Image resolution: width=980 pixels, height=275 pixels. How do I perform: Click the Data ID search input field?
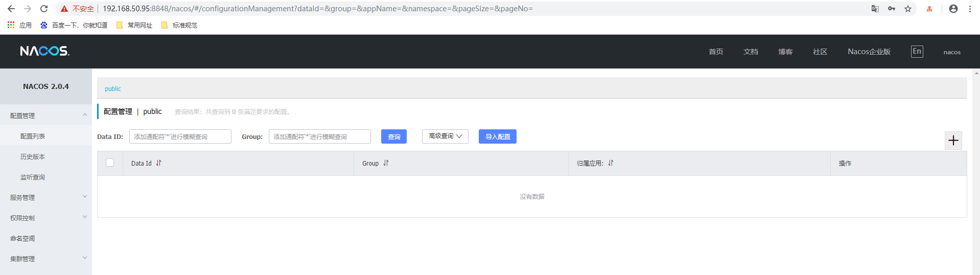pos(180,136)
